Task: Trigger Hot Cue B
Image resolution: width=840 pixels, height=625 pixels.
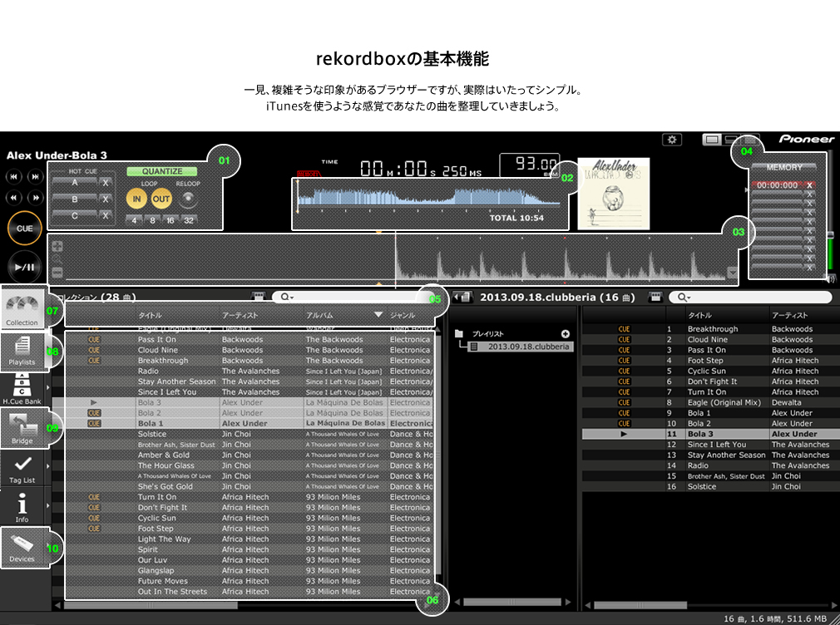Action: tap(75, 199)
